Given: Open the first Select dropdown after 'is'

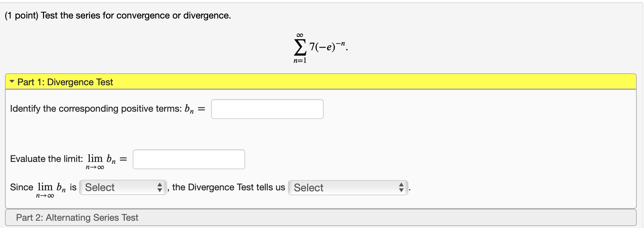Looking at the screenshot, I should click(x=122, y=187).
